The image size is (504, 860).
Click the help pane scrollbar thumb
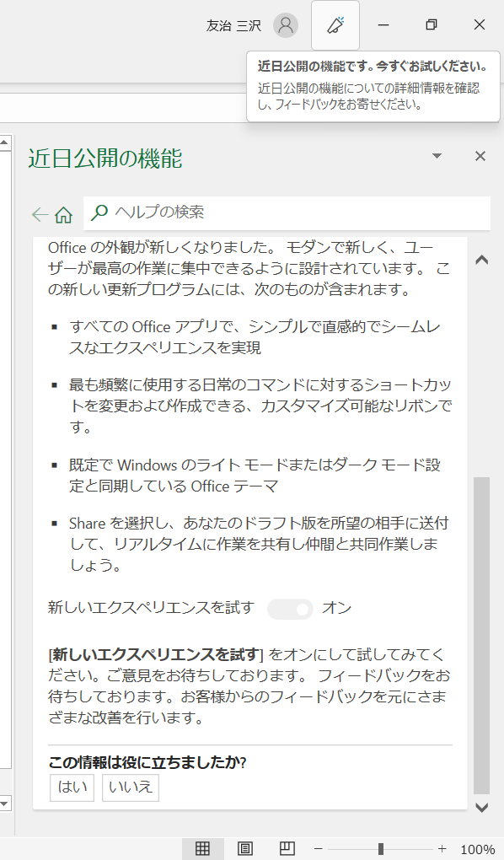click(x=481, y=635)
